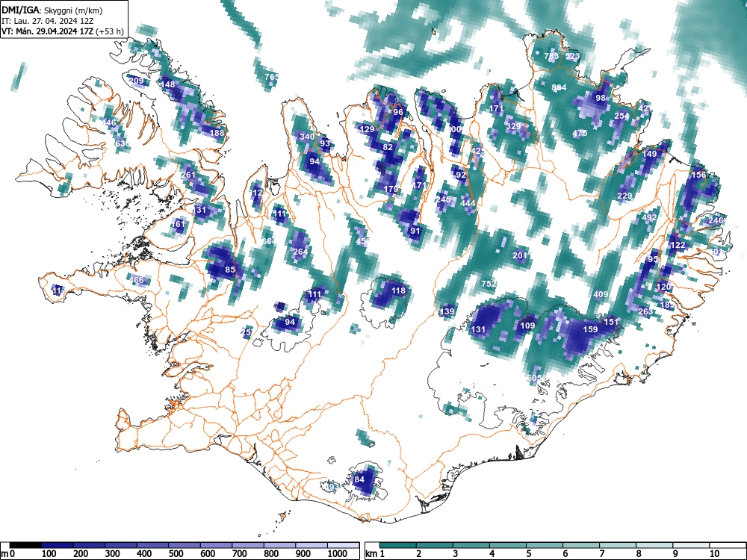The height and width of the screenshot is (560, 747).
Task: Click the visibility value 201 on the map
Action: coord(520,255)
